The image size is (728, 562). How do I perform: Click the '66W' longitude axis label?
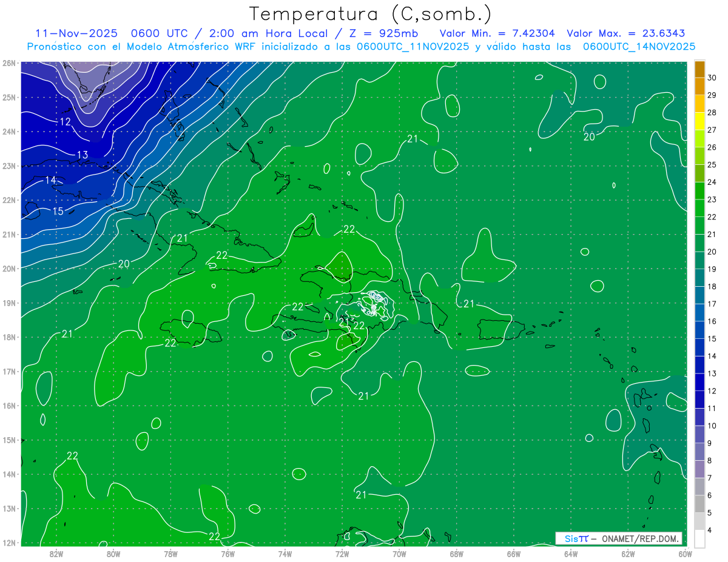513,553
